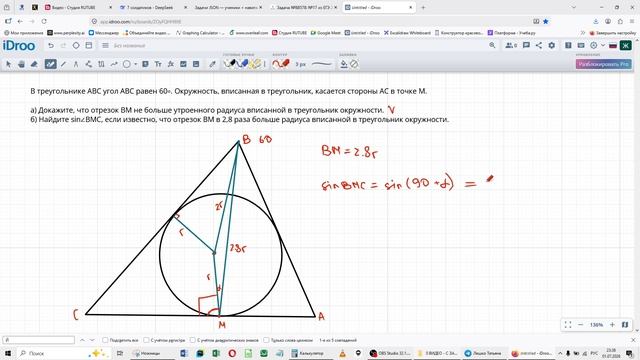Switch to the DeepSeek browser tab
Screen dimensions: 640x360
point(153,7)
